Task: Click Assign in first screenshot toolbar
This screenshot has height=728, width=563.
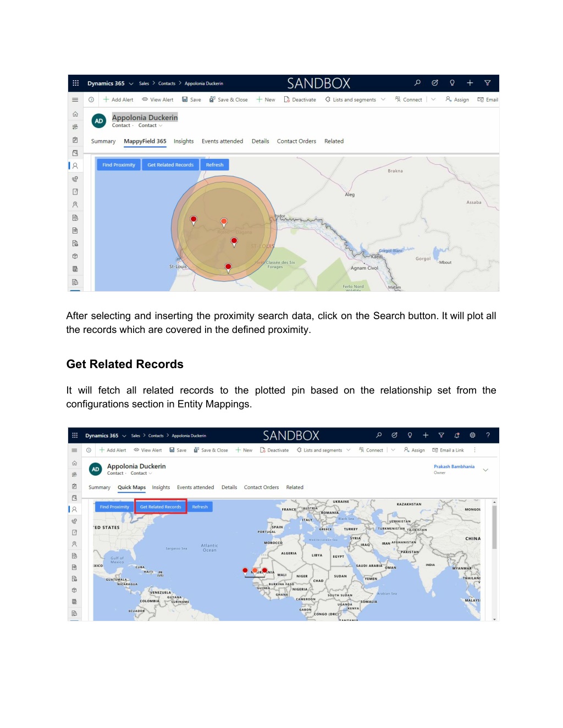Action: [x=457, y=100]
